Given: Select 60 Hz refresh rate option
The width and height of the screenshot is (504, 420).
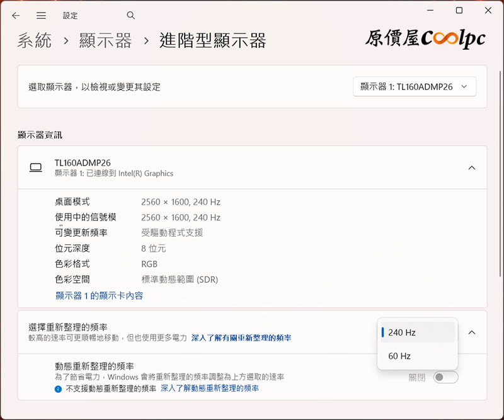Looking at the screenshot, I should click(418, 356).
